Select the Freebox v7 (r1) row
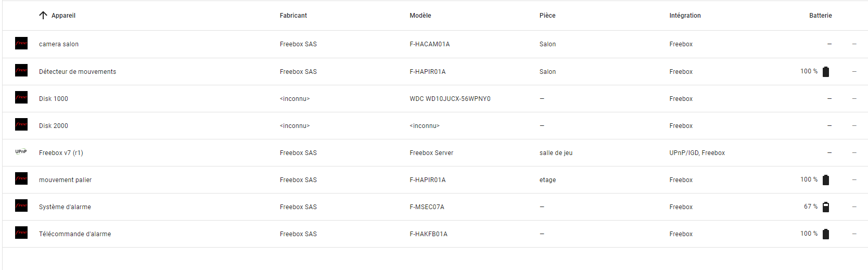The image size is (868, 270). click(435, 152)
